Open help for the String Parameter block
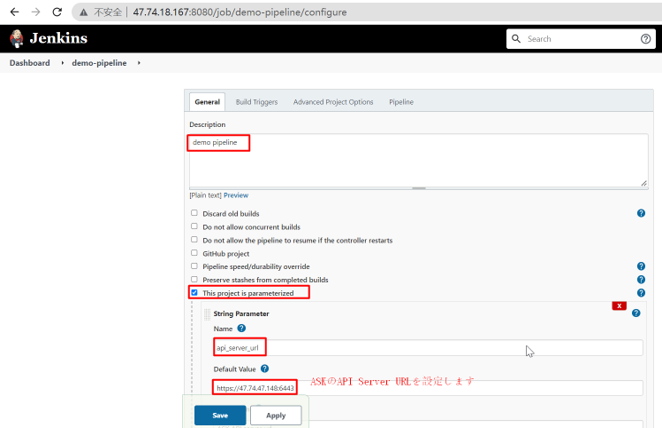The image size is (662, 428). click(x=636, y=313)
